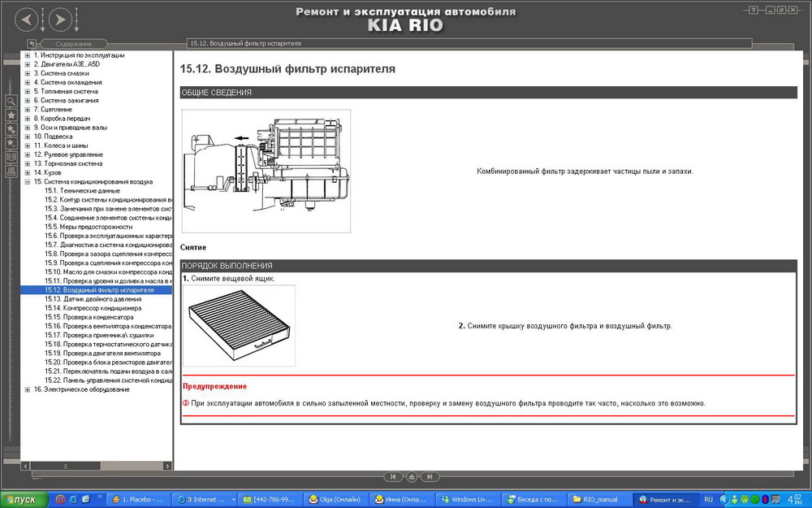
Task: Click the back navigation arrow
Action: coord(27,19)
